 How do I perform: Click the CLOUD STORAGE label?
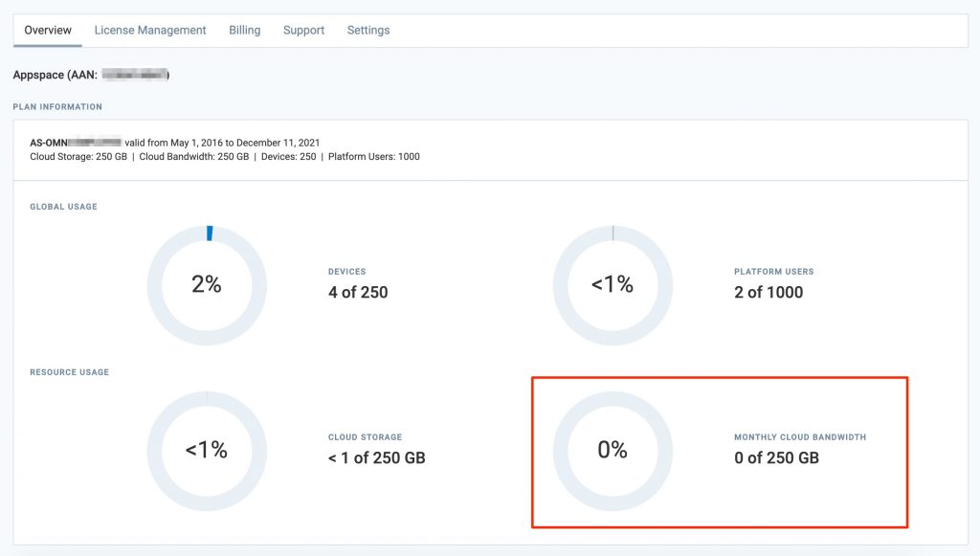(x=365, y=437)
